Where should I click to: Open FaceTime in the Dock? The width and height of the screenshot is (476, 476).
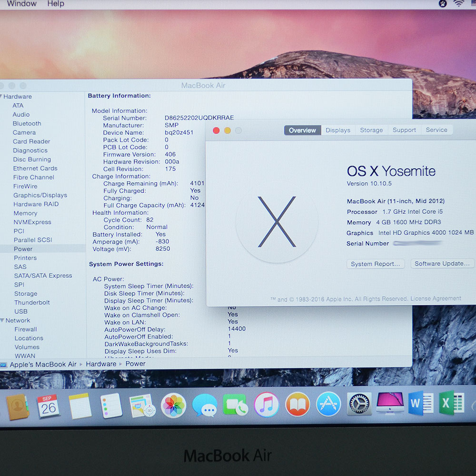click(x=235, y=405)
